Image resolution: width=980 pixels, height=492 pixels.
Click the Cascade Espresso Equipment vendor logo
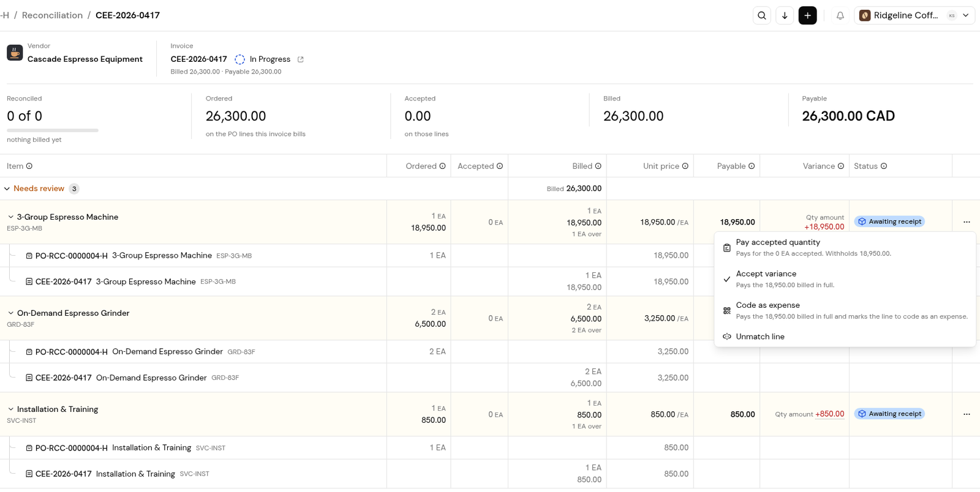coord(15,53)
